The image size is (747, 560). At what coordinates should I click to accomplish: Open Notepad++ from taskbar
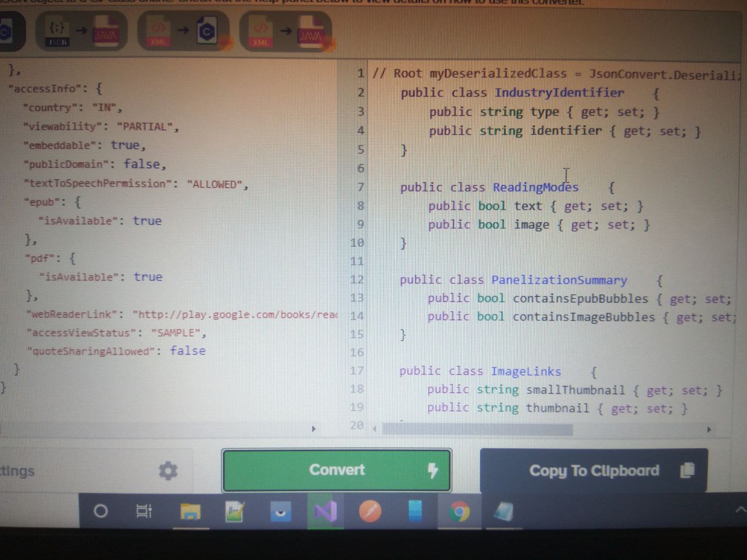pyautogui.click(x=235, y=512)
